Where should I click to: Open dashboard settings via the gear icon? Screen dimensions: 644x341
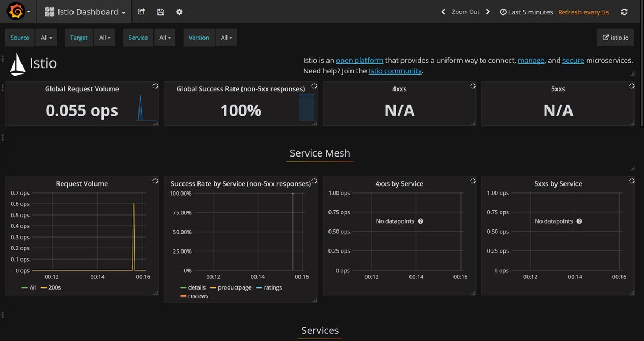[179, 11]
